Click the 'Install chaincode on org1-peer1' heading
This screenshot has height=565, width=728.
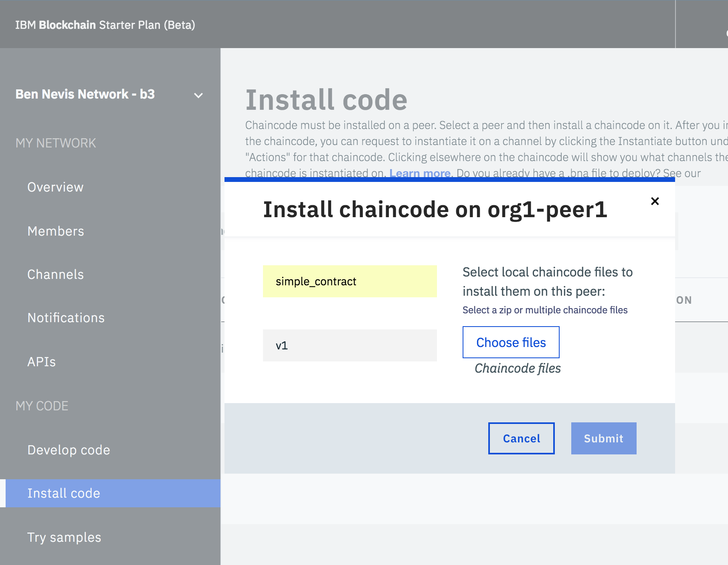[435, 210]
